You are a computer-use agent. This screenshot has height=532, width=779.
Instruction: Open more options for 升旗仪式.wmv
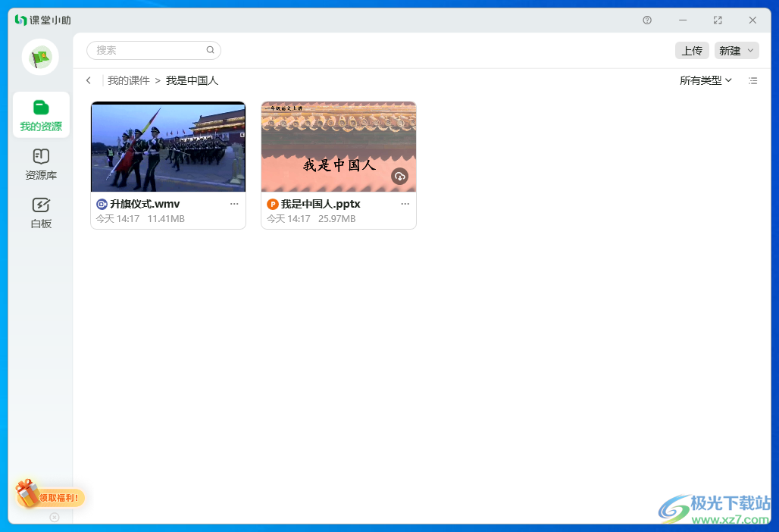(x=234, y=204)
